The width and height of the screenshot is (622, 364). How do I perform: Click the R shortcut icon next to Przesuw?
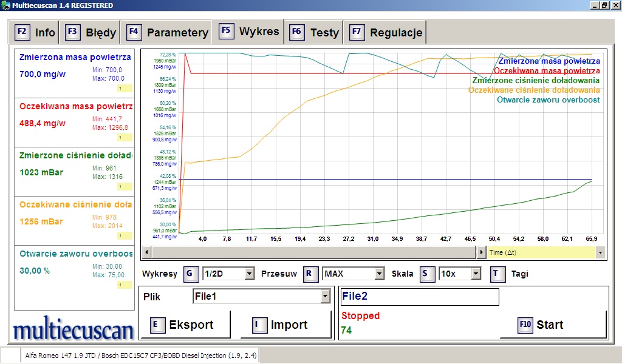[310, 274]
